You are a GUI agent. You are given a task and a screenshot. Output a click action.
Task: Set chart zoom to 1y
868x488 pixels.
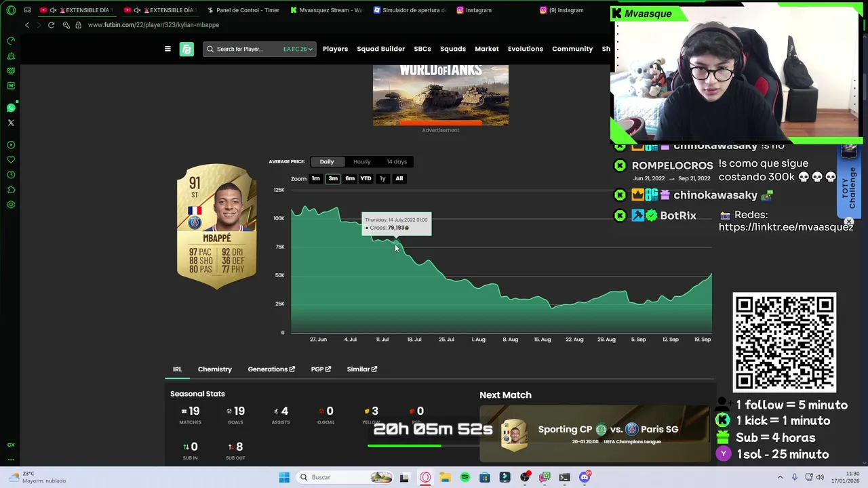coord(382,178)
